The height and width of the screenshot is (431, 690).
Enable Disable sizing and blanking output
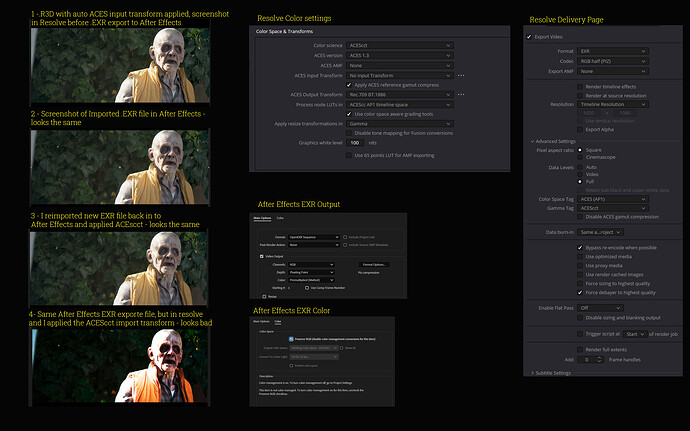[x=580, y=317]
